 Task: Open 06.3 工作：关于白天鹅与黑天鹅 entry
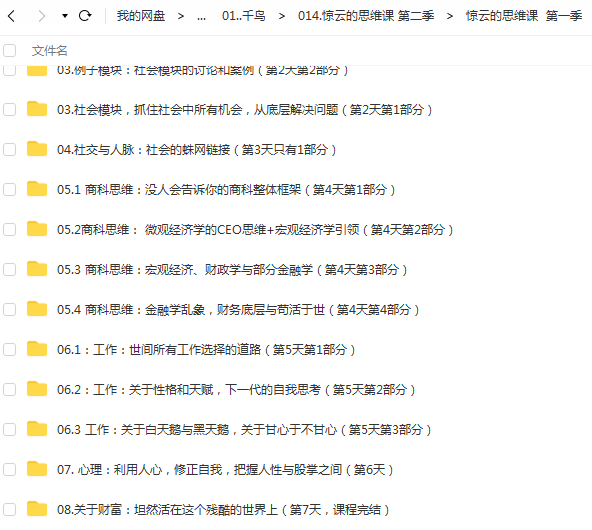tap(244, 430)
